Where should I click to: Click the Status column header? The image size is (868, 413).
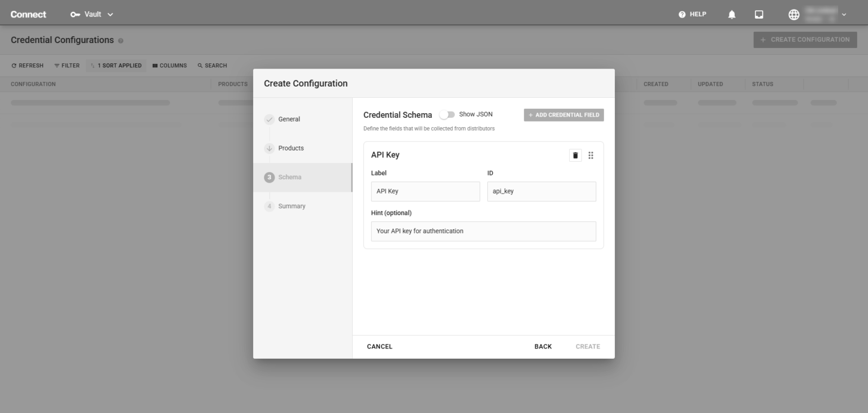(762, 84)
